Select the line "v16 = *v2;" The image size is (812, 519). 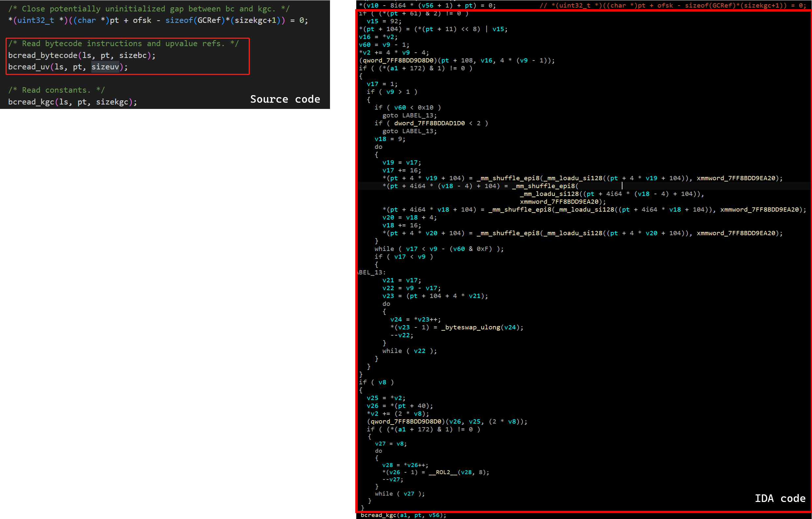click(x=378, y=37)
